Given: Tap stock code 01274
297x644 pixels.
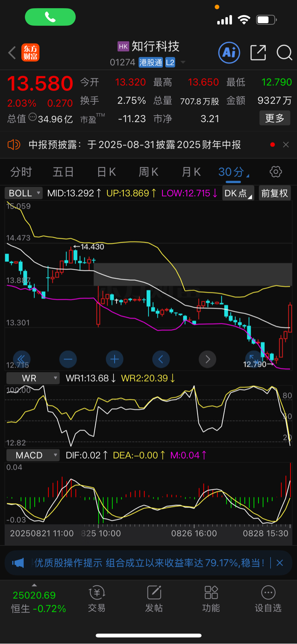Looking at the screenshot, I should pos(122,62).
